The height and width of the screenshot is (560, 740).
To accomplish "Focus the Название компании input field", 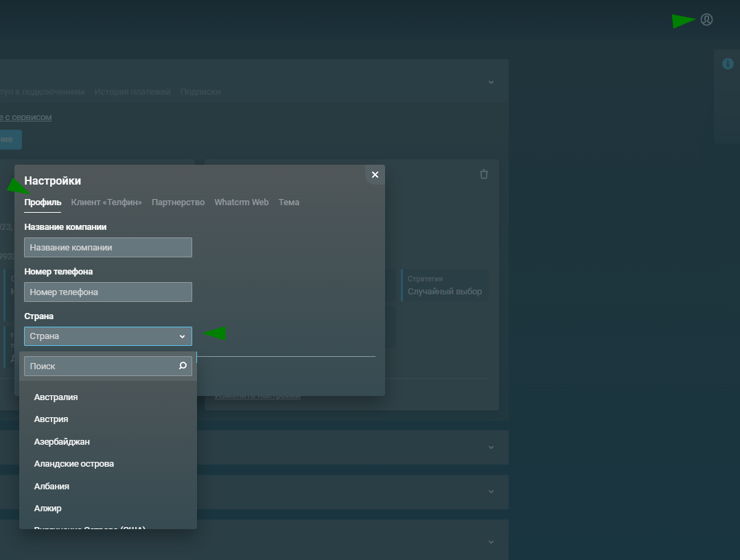I will (108, 247).
